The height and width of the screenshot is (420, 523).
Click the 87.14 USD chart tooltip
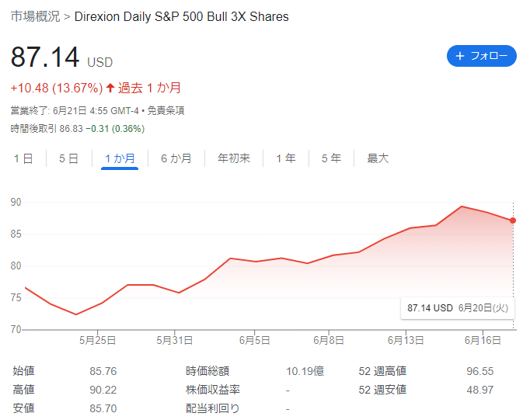[x=457, y=308]
